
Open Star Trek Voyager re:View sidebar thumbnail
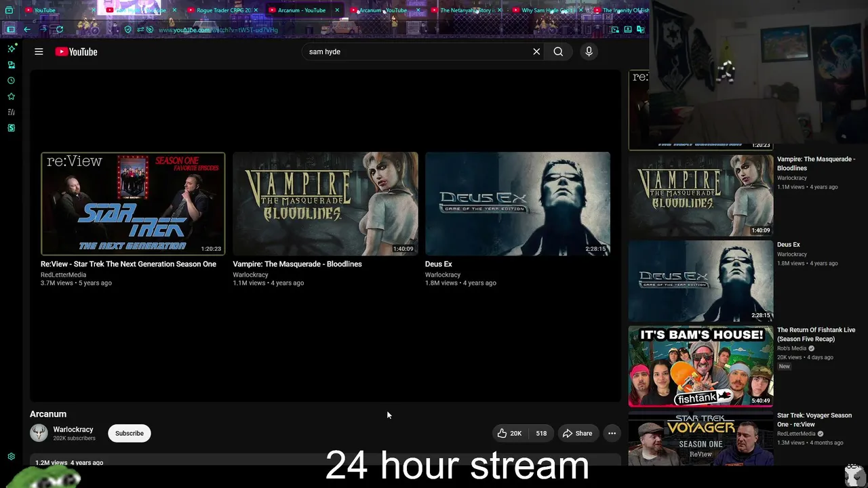click(701, 439)
